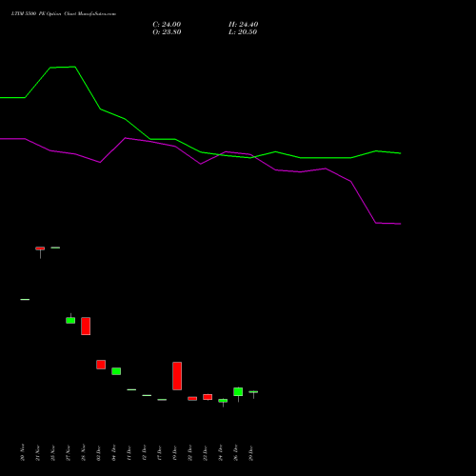
Task: Click the 27 Nov date label
Action: click(68, 452)
